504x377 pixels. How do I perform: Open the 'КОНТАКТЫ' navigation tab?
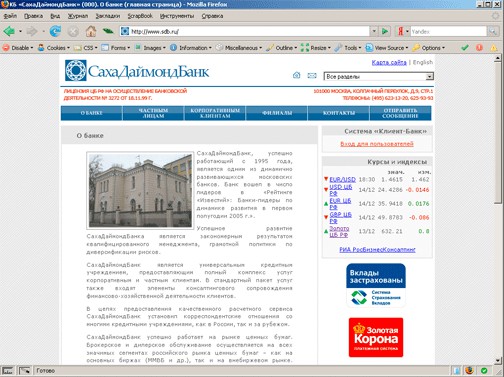[x=339, y=113]
